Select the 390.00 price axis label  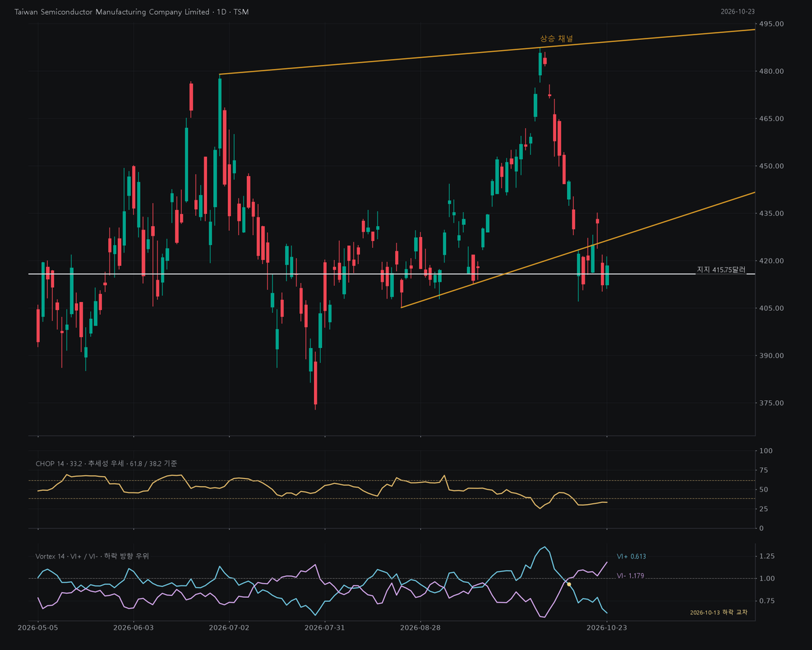tap(772, 355)
